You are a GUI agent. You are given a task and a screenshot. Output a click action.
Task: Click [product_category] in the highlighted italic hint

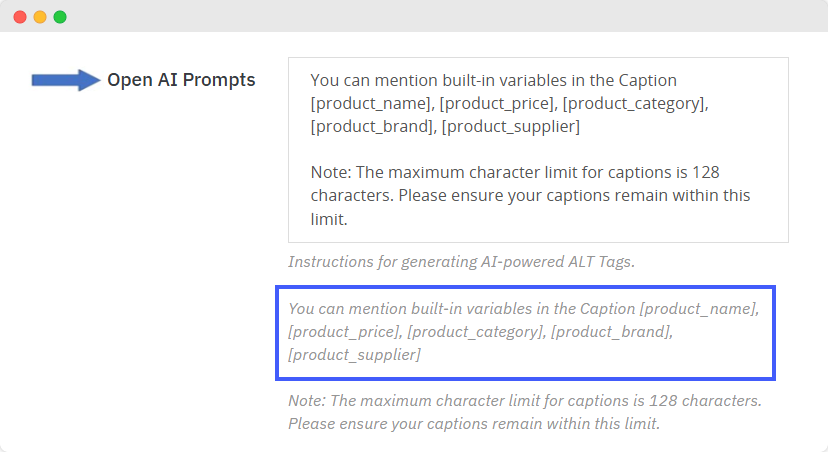click(475, 332)
